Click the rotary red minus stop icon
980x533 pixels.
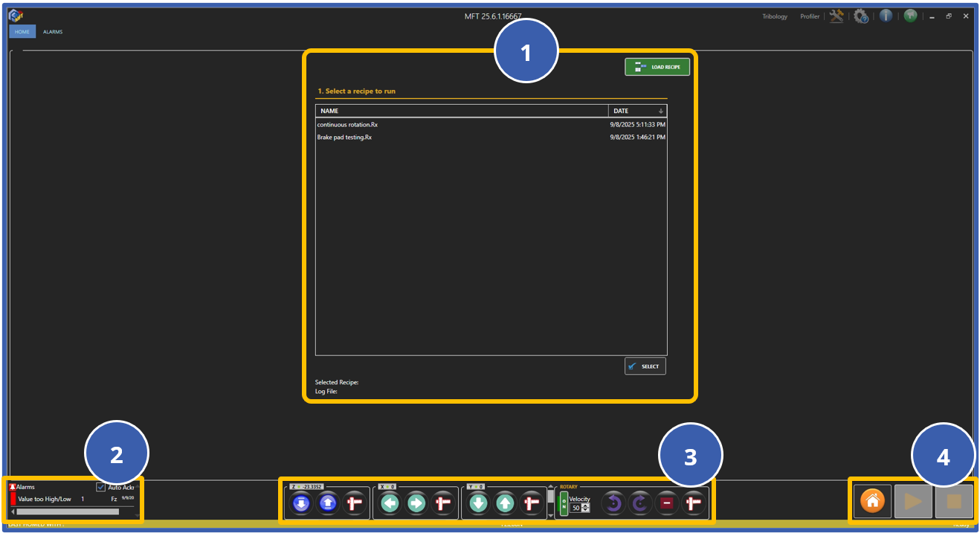click(665, 503)
